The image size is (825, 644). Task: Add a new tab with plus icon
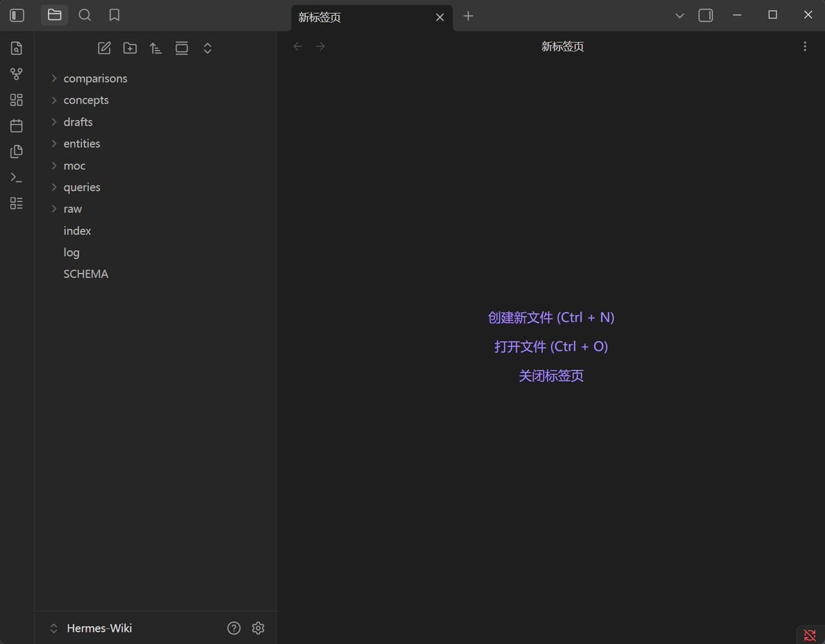pyautogui.click(x=468, y=16)
